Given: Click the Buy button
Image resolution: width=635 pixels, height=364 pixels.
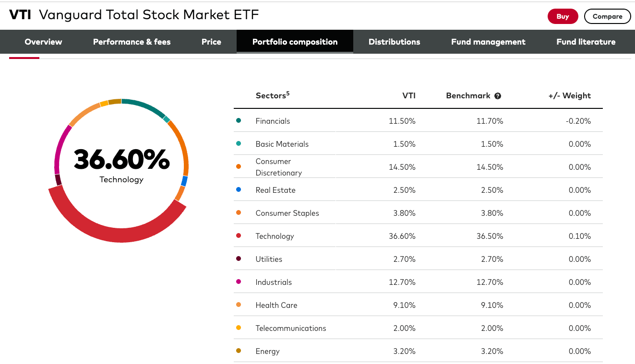Looking at the screenshot, I should (x=563, y=16).
